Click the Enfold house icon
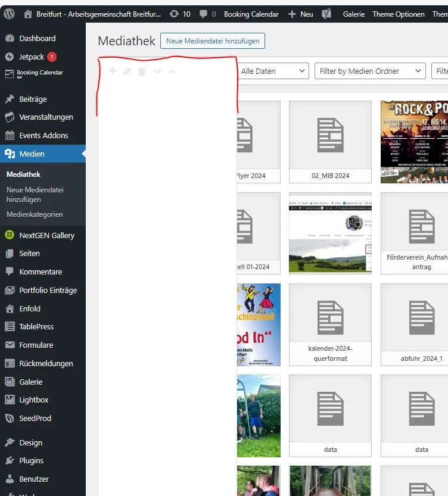The height and width of the screenshot is (496, 448). [x=10, y=308]
